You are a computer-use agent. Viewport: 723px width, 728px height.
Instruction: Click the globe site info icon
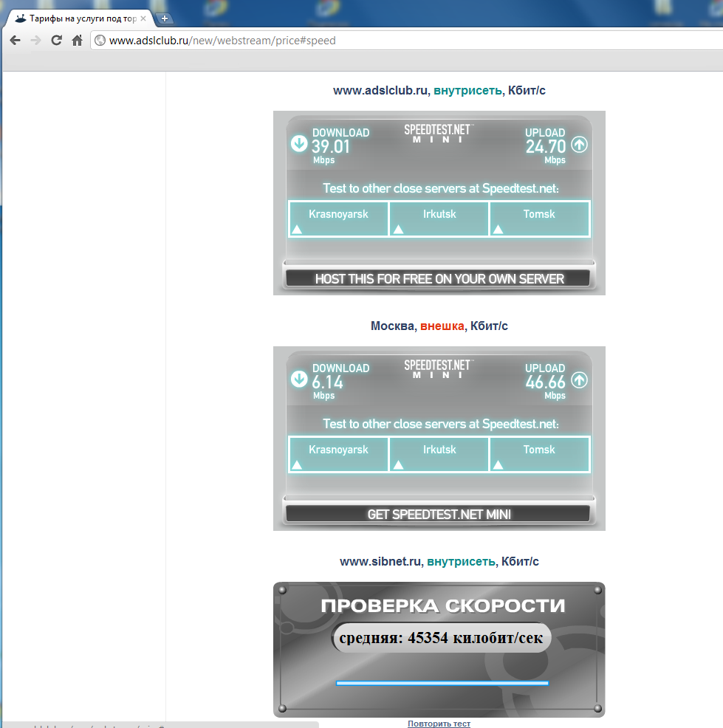point(100,41)
